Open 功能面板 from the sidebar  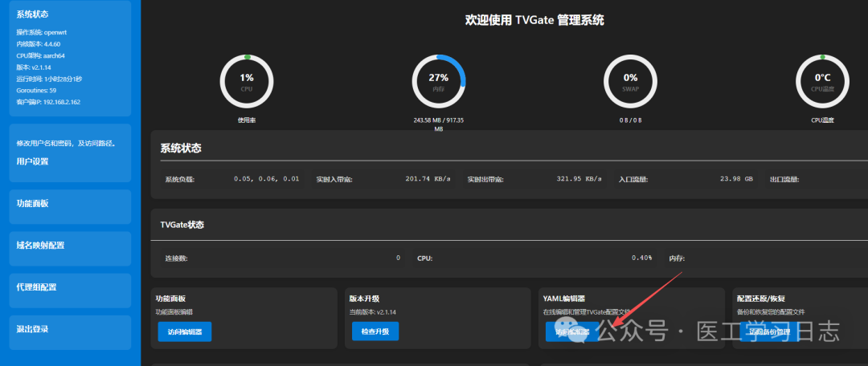33,204
